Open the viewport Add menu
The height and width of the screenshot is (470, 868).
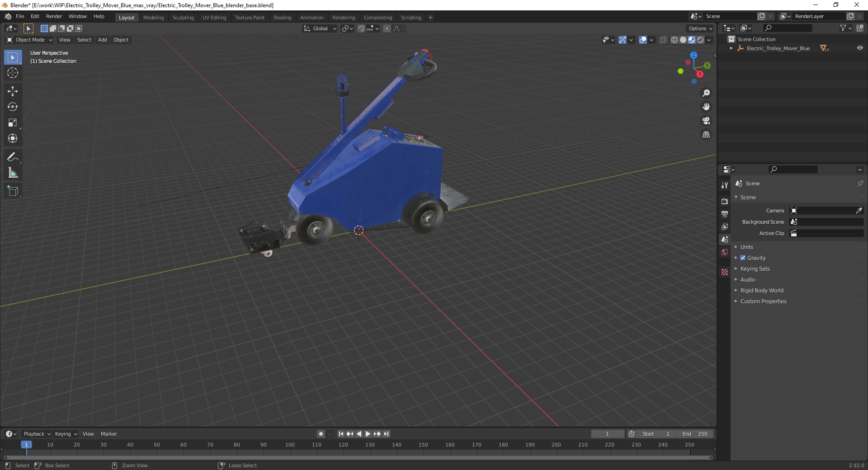[103, 40]
